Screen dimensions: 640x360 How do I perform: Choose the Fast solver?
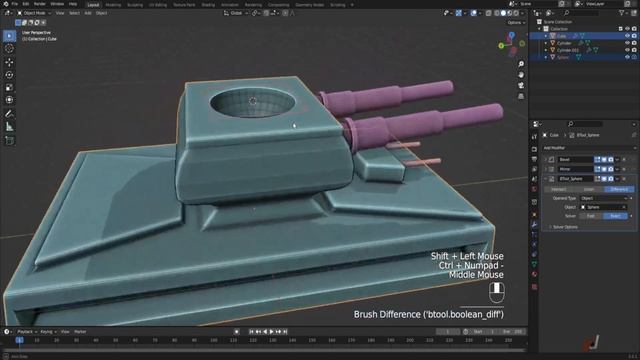[591, 216]
